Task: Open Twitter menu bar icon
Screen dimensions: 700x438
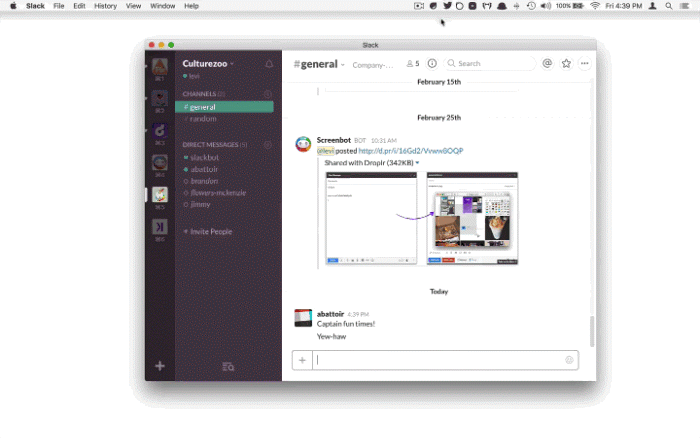Action: [x=447, y=6]
